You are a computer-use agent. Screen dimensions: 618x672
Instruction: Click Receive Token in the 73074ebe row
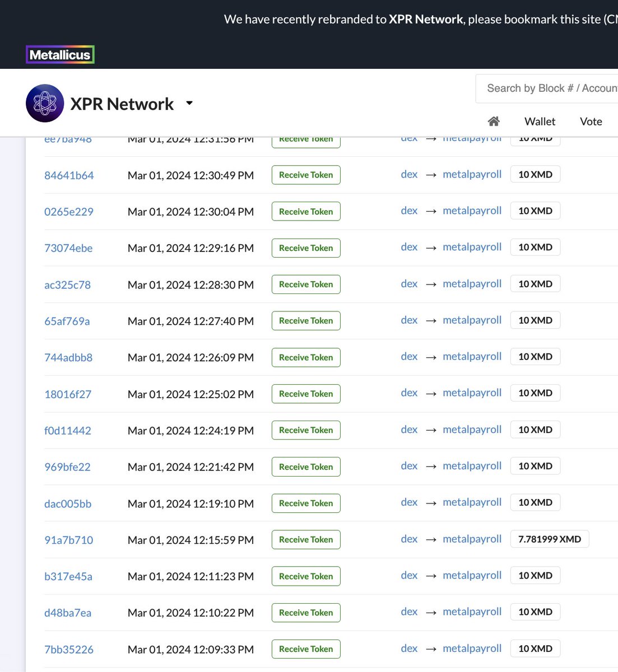(x=306, y=248)
